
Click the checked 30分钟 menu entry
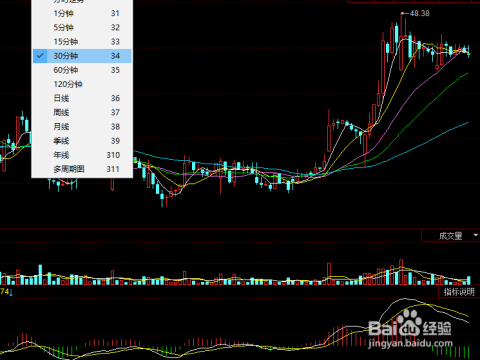[x=82, y=56]
